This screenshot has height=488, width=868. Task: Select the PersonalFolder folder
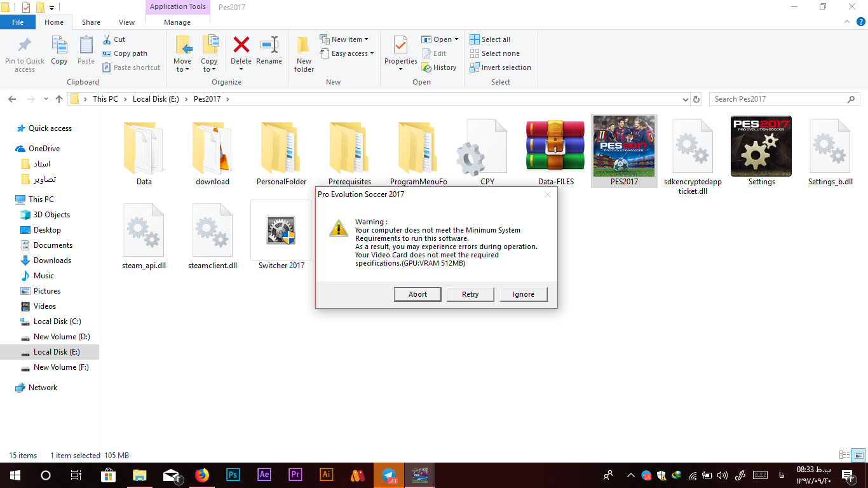click(281, 152)
